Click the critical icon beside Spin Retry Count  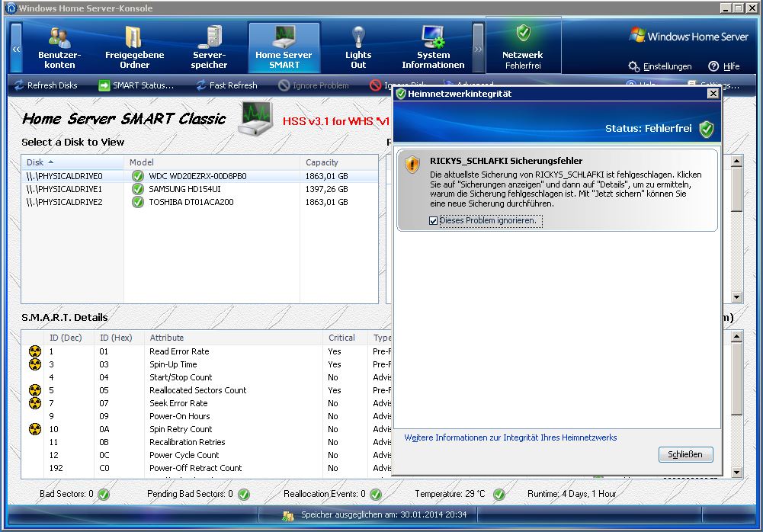(35, 429)
